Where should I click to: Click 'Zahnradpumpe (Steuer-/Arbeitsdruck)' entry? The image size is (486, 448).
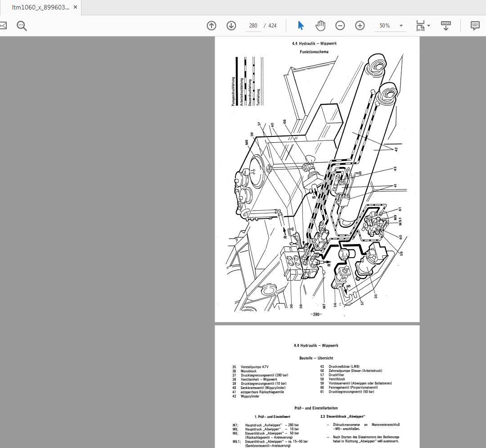355,371
